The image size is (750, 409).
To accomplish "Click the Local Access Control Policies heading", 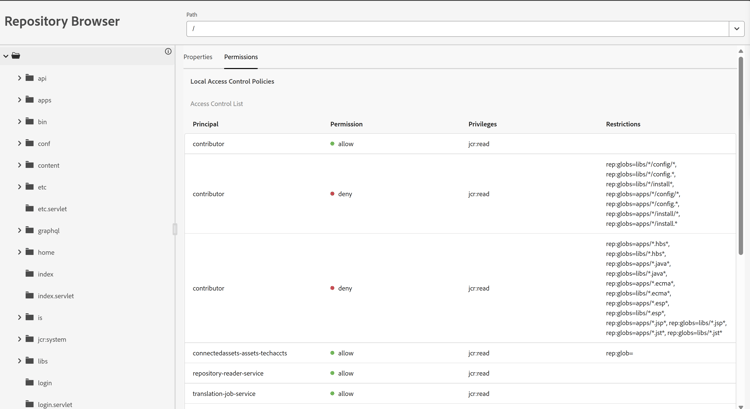I will click(x=232, y=82).
